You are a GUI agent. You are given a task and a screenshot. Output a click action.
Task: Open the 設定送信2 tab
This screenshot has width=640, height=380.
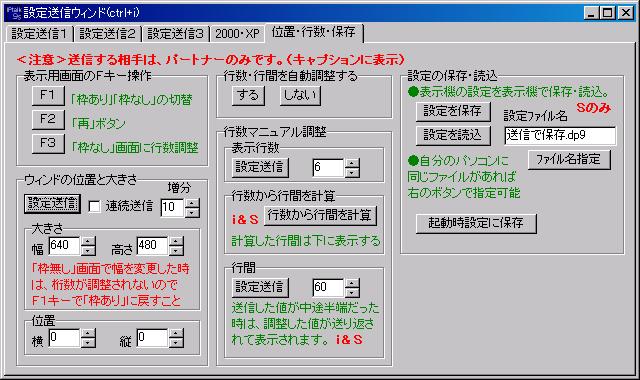(x=107, y=34)
